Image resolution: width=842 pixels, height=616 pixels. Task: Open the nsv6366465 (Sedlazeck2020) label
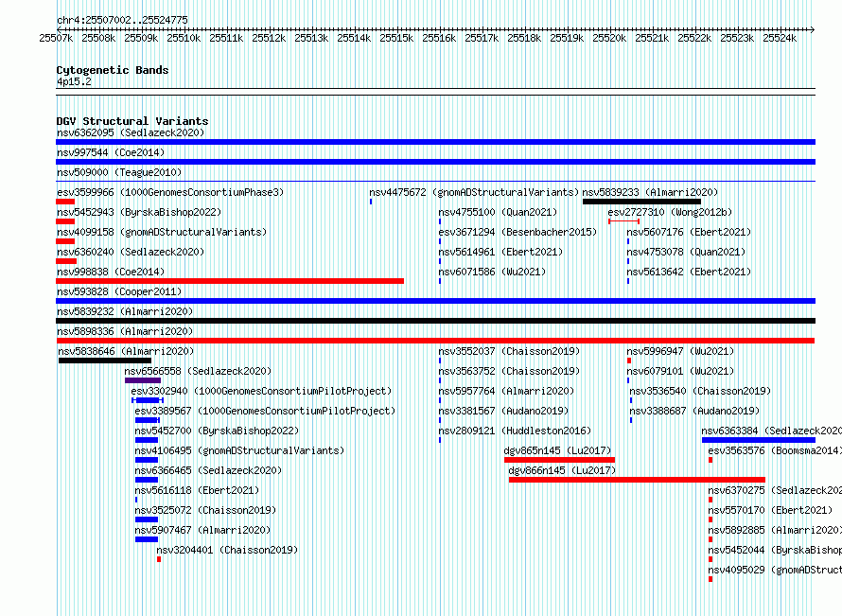click(208, 470)
